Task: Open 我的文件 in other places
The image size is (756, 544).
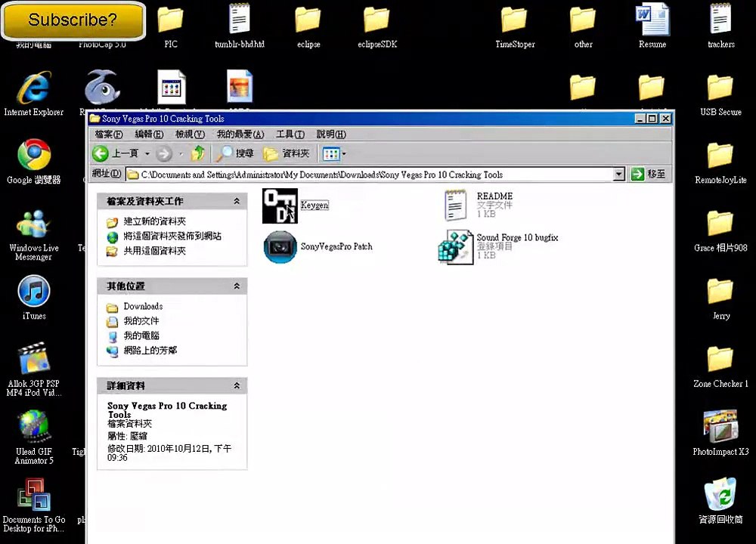Action: pos(141,321)
